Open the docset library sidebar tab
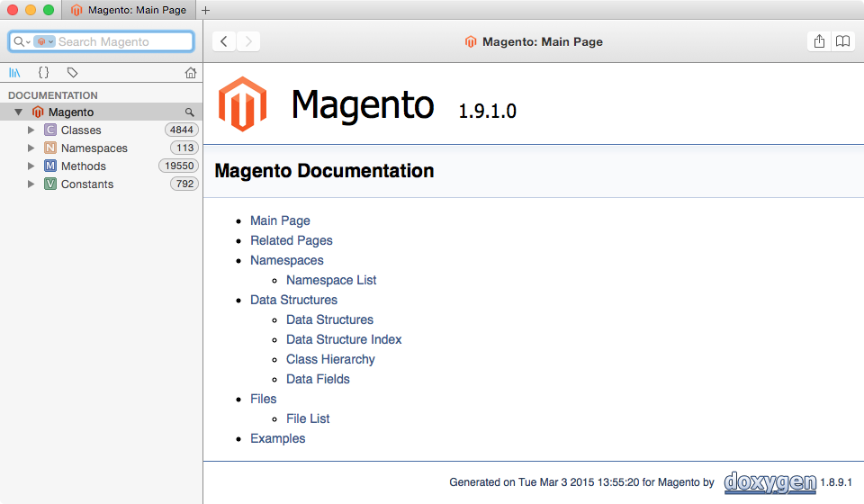This screenshot has width=864, height=504. 15,73
